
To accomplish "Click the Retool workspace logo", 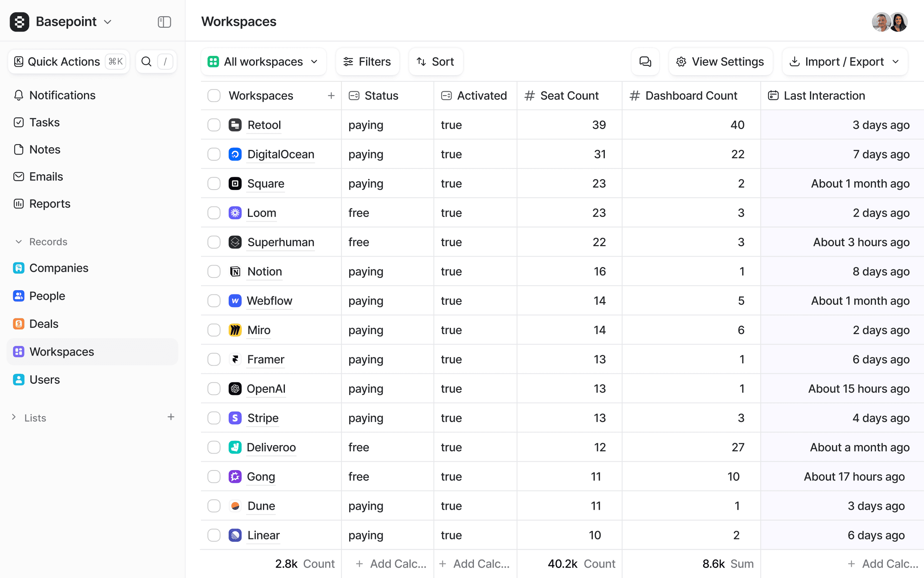I will pos(235,125).
